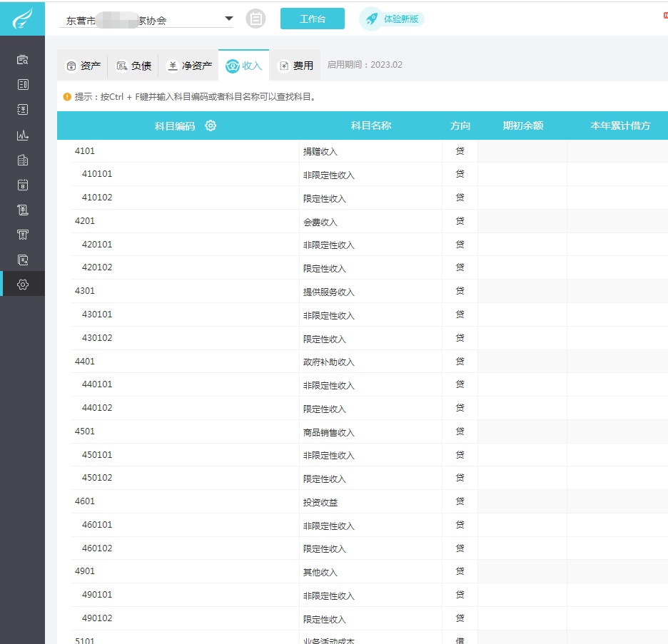The height and width of the screenshot is (644, 668).
Task: Click the red notification badge at top right
Action: coord(665,15)
